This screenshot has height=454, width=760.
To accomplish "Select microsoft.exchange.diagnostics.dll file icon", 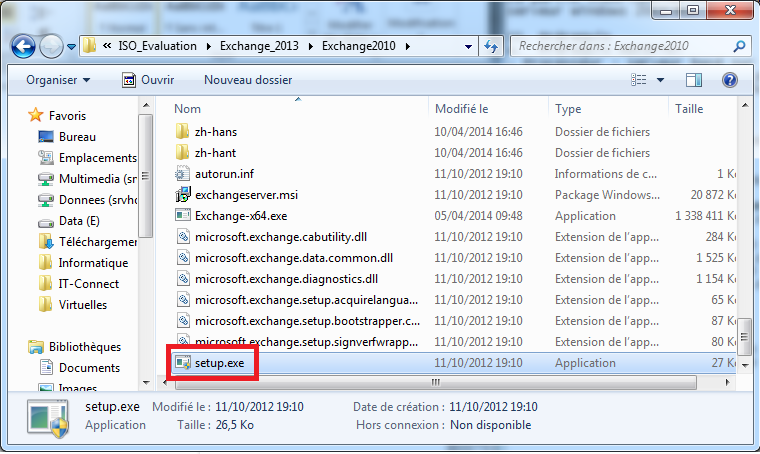I will tap(183, 279).
